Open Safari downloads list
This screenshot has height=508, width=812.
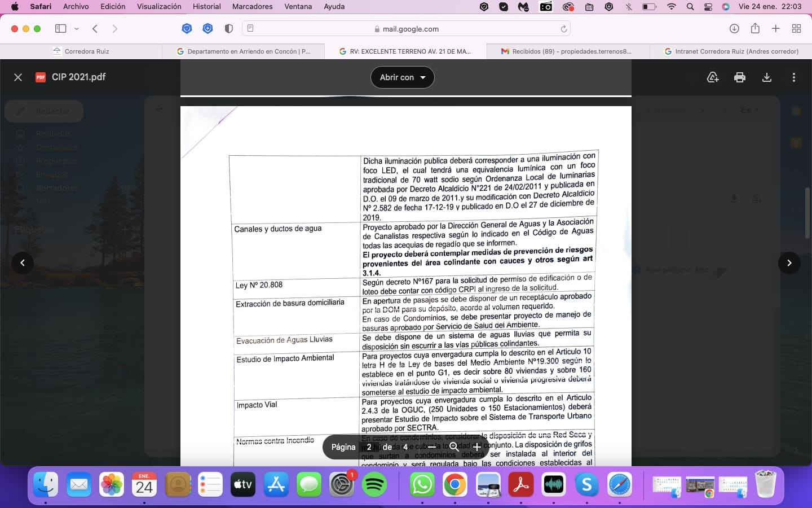click(734, 29)
